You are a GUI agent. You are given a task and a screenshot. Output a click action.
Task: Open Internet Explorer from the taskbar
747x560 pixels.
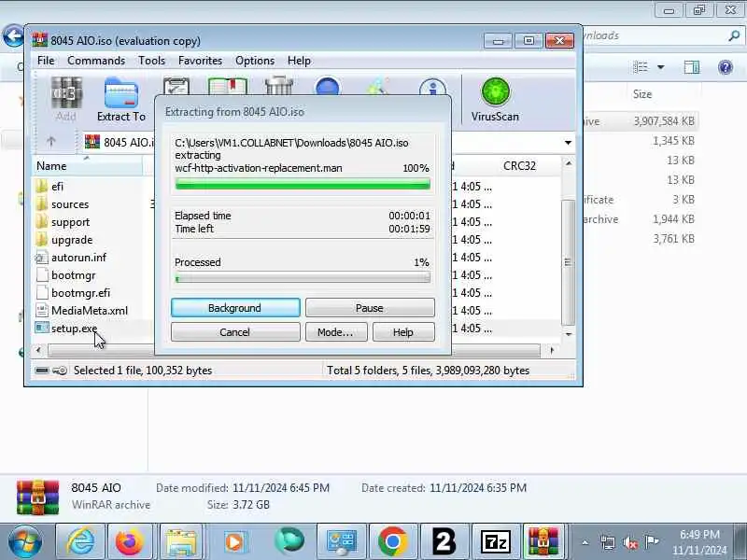[80, 541]
